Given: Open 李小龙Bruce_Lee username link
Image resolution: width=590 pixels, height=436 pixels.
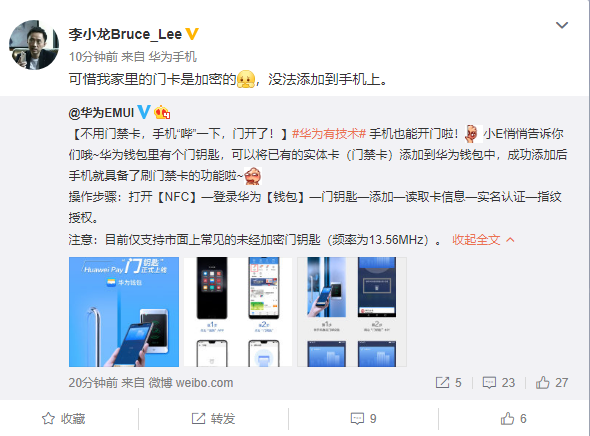Looking at the screenshot, I should (125, 34).
